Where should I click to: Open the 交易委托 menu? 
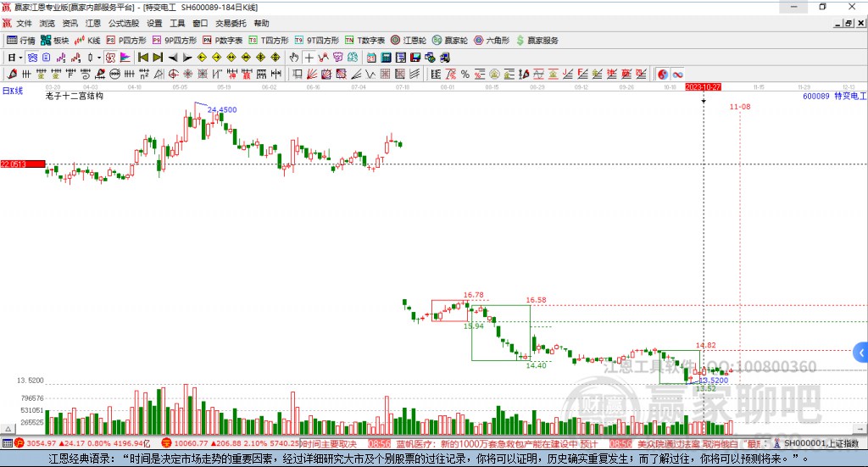(x=231, y=23)
